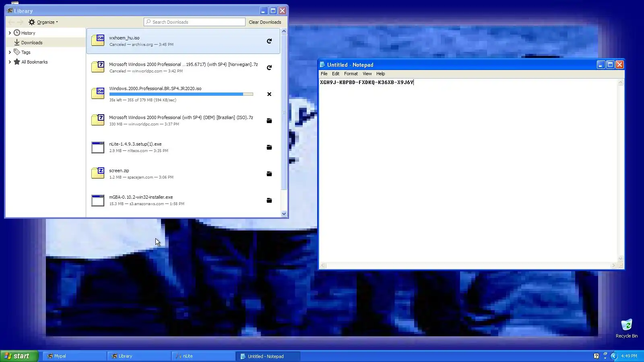Click the All Bookmarks star icon
The image size is (644, 362).
coord(17,62)
